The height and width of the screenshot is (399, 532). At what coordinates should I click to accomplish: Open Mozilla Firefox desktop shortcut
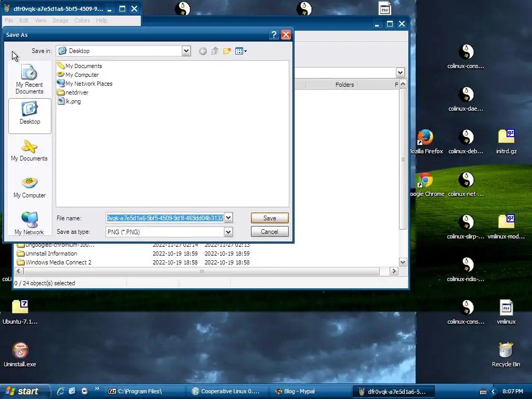tap(426, 142)
